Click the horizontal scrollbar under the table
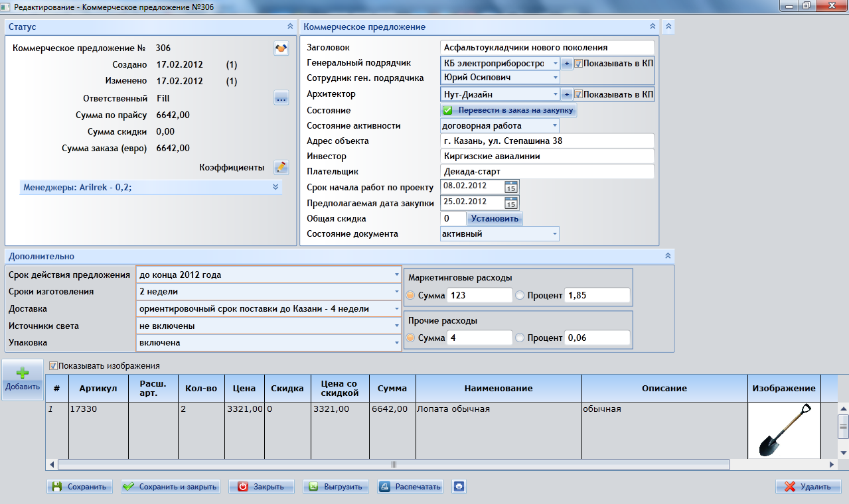Screen dimensions: 849x504 click(393, 465)
